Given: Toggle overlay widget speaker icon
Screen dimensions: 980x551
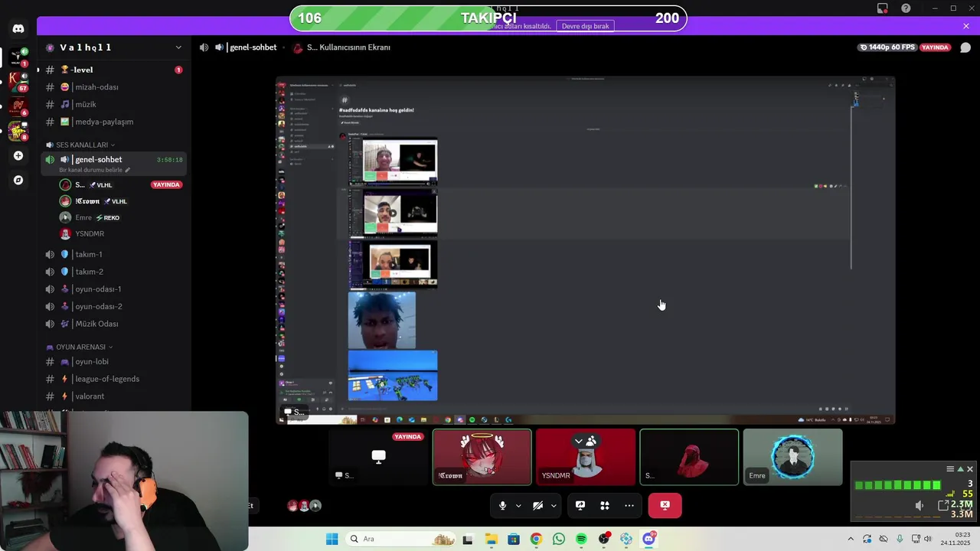Looking at the screenshot, I should point(920,505).
